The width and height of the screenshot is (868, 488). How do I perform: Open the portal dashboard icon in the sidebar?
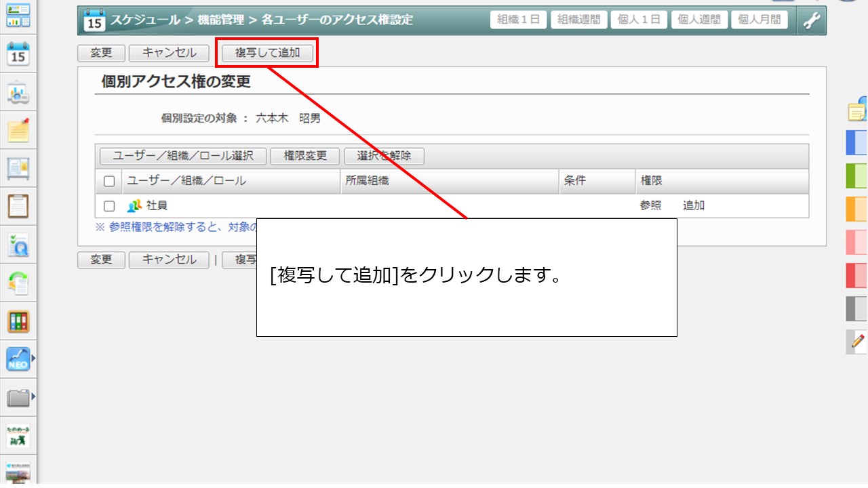click(18, 15)
